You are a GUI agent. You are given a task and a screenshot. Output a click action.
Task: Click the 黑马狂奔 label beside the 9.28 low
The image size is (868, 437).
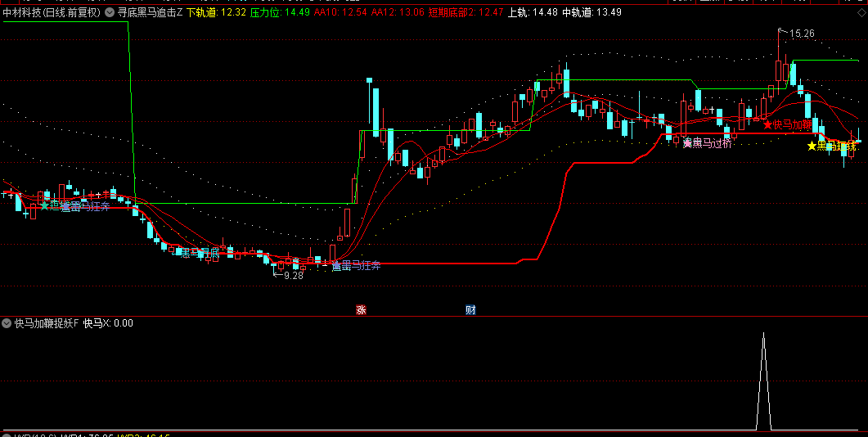coord(357,266)
